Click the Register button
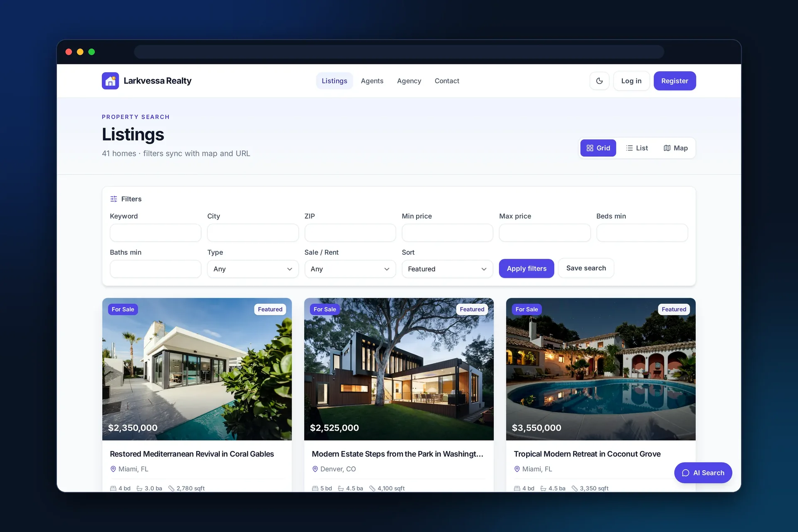Screen dimensions: 798x532 tap(675, 81)
